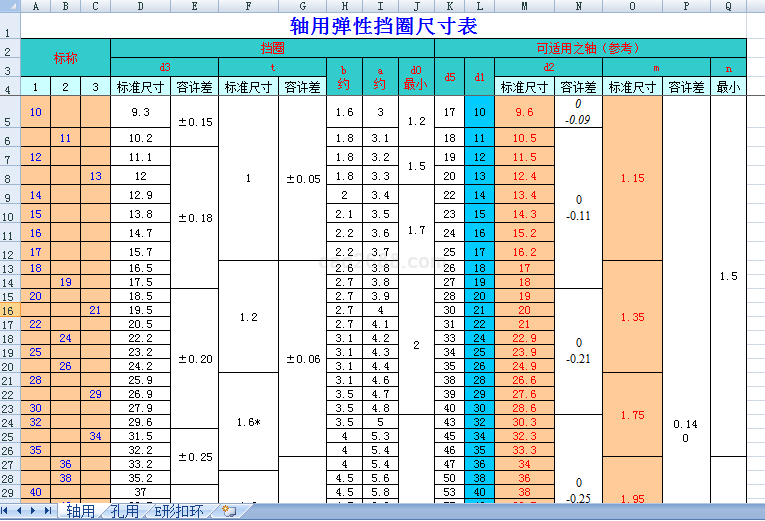765x521 pixels.
Task: Click the 挡圈 header cell
Action: [x=272, y=48]
